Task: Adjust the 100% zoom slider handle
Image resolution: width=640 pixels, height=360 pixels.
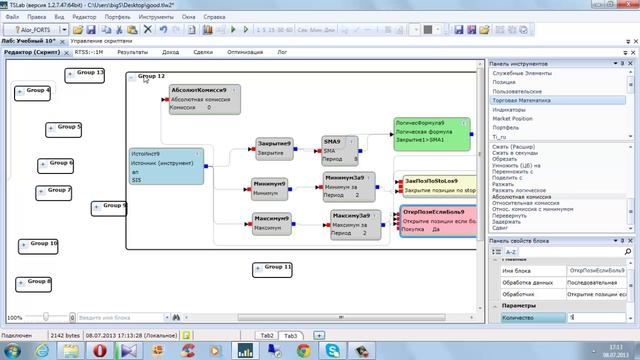Action: pyautogui.click(x=46, y=317)
